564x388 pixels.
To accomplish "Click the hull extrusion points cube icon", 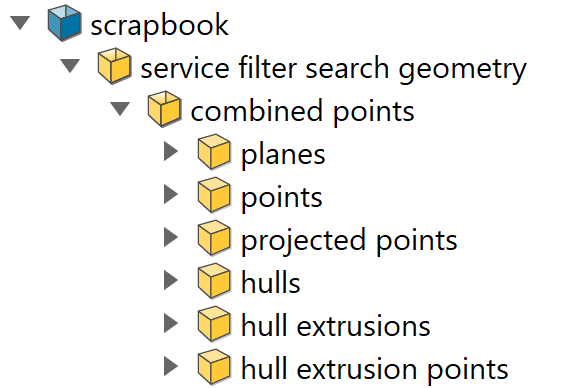I will pos(214,367).
